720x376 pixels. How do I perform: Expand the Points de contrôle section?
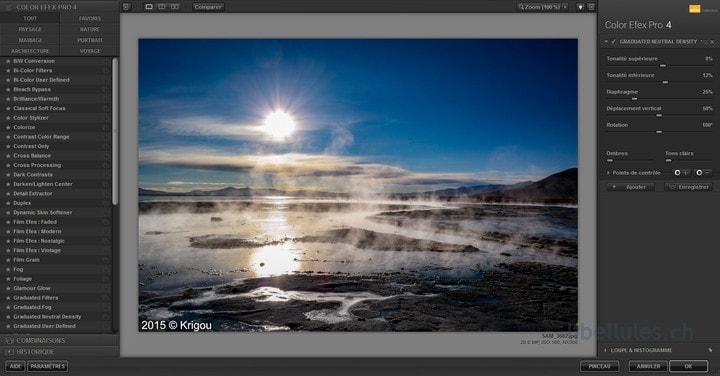click(609, 173)
